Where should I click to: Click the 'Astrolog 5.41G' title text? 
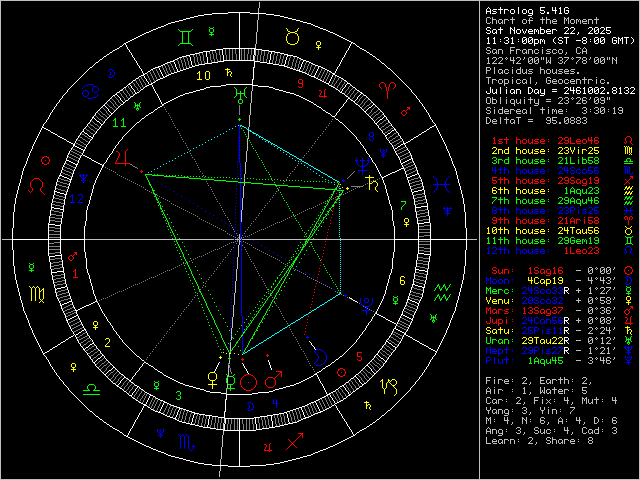527,11
